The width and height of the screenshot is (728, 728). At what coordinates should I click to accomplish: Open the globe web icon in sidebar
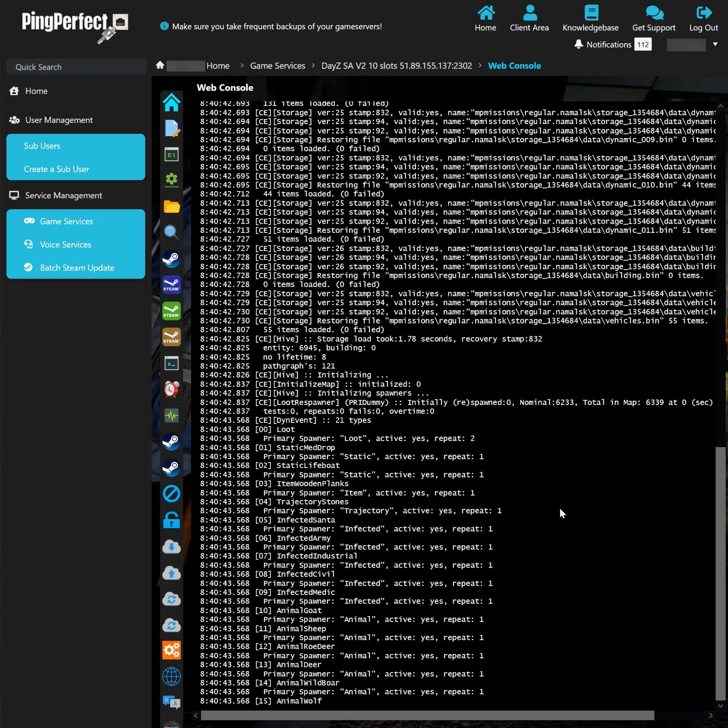pos(171,676)
